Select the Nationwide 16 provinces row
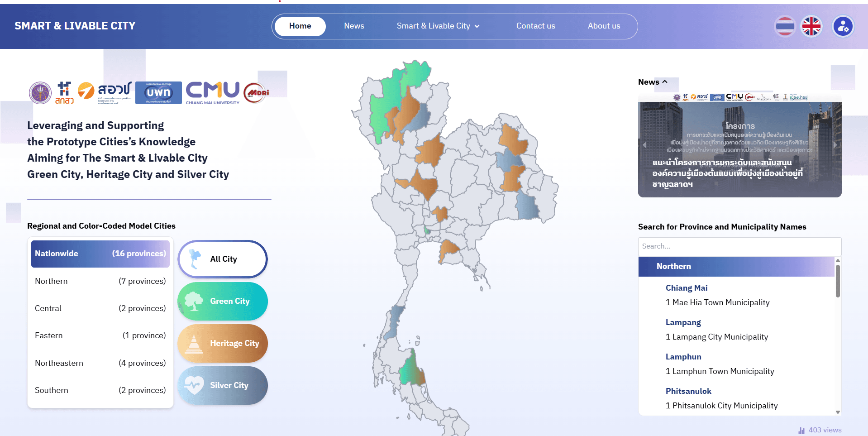This screenshot has width=868, height=436. (100, 254)
